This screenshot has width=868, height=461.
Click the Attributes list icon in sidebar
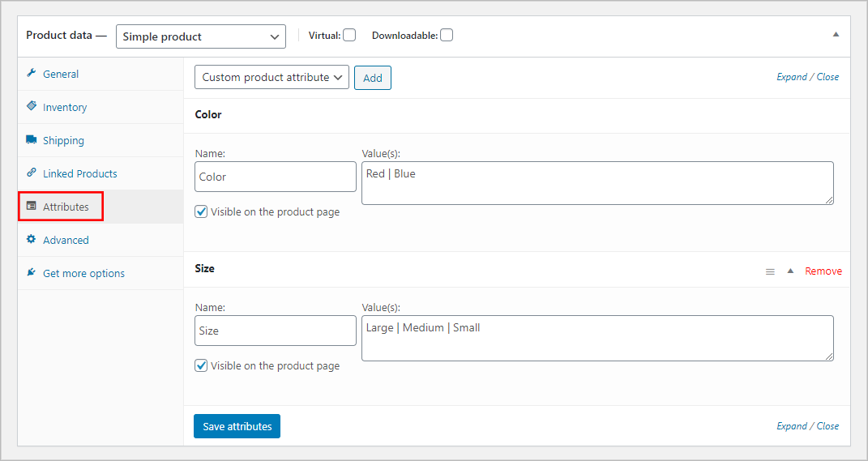point(32,206)
